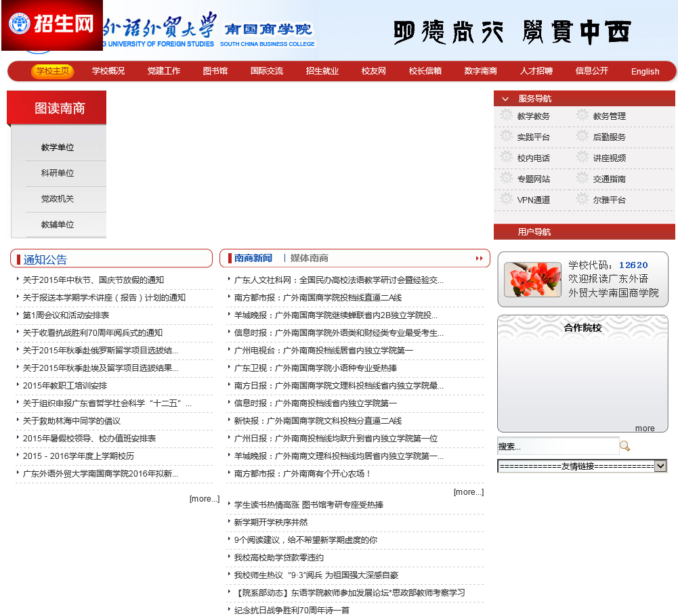The width and height of the screenshot is (678, 616).
Task: Collapse the 服务导航 panel chevron
Action: (505, 99)
